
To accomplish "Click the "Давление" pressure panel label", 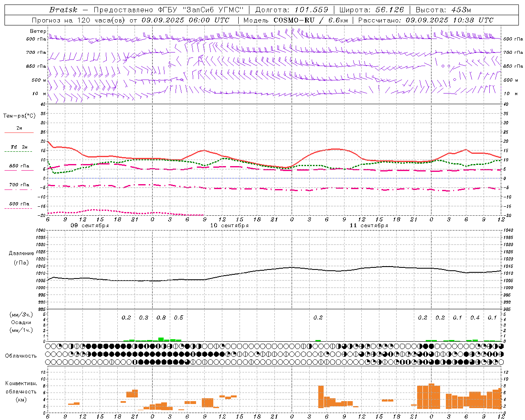I will [21, 253].
